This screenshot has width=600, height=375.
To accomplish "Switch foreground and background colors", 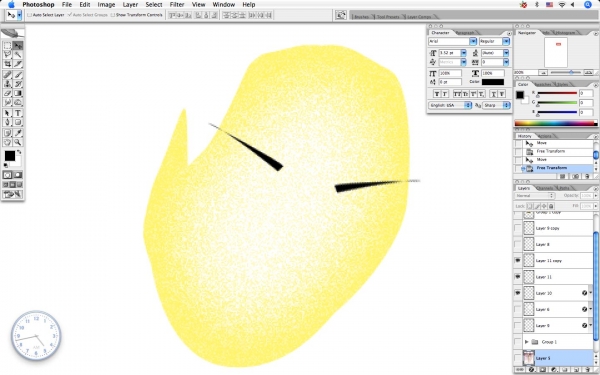I will click(x=19, y=152).
